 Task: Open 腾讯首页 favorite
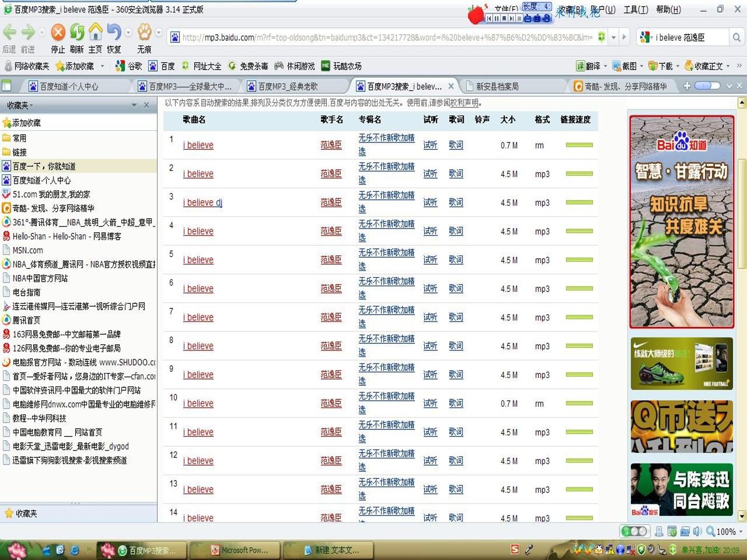pyautogui.click(x=21, y=320)
